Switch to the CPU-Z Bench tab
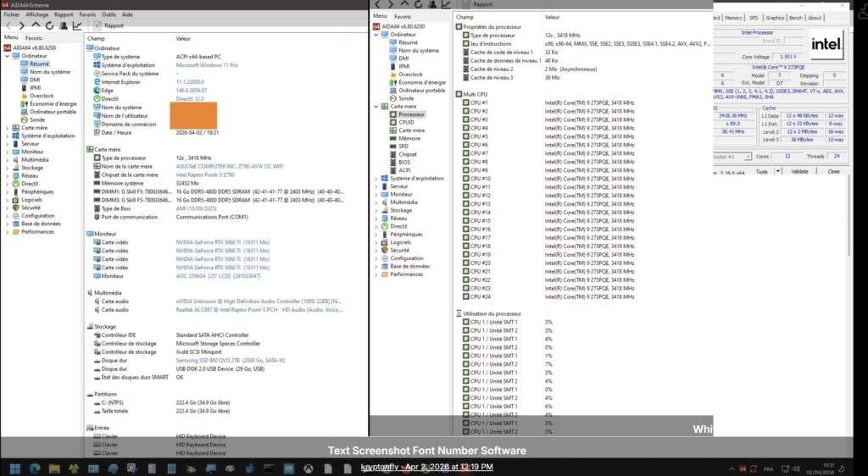Viewport: 868px width, 476px height. [795, 18]
